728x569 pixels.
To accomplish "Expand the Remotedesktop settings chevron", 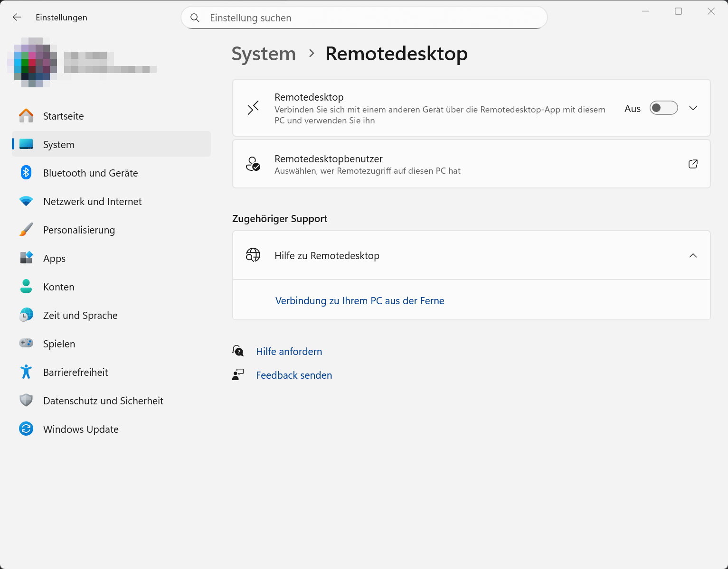I will [693, 108].
